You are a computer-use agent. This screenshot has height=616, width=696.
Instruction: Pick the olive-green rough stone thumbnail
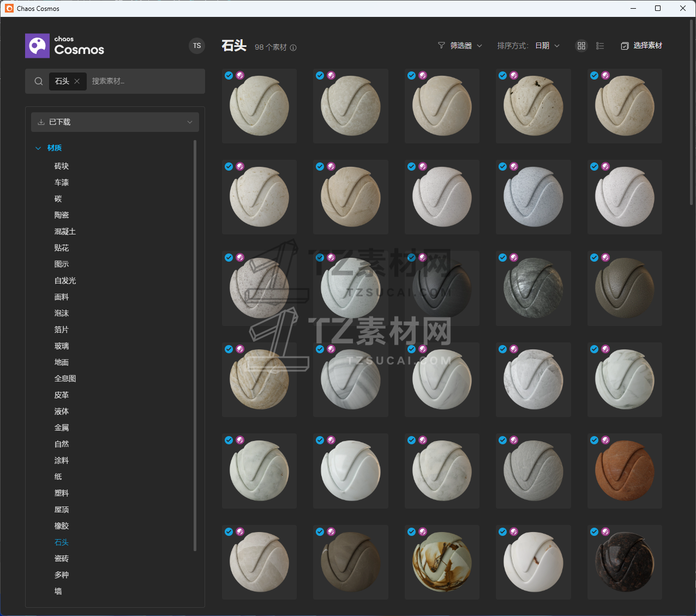pos(625,288)
